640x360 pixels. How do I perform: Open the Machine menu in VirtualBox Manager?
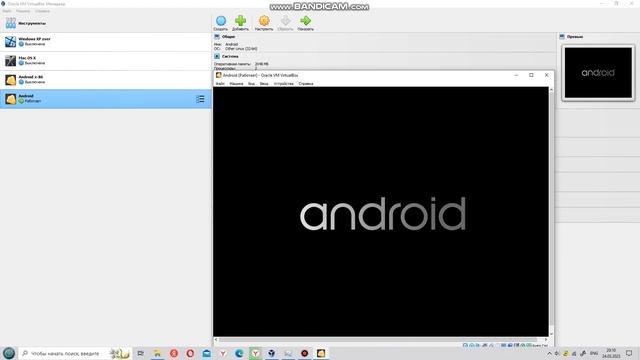[x=23, y=11]
